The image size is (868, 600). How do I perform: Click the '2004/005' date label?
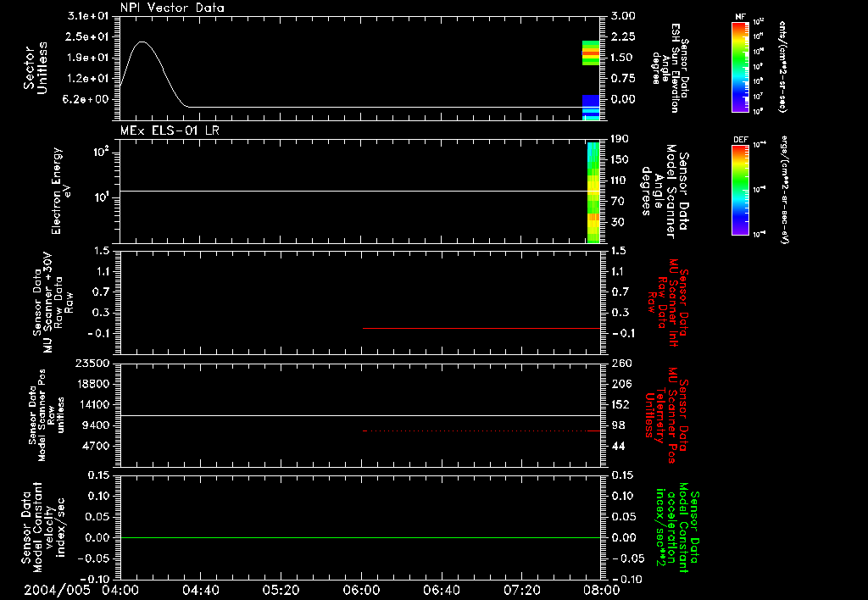click(x=57, y=590)
